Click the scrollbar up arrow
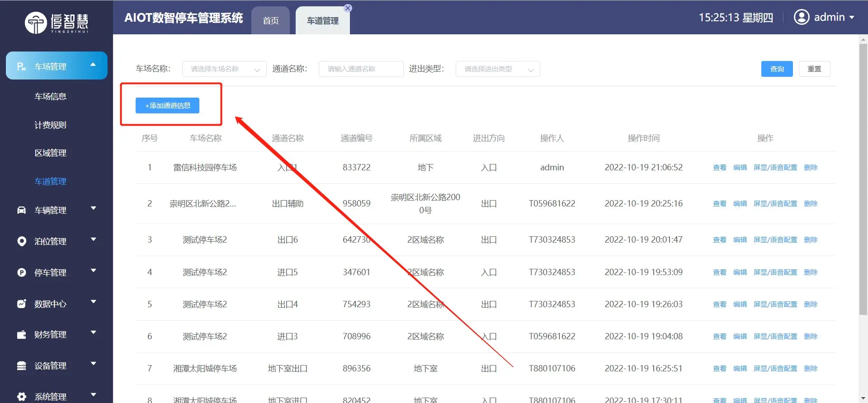Viewport: 868px width, 403px height. [863, 39]
